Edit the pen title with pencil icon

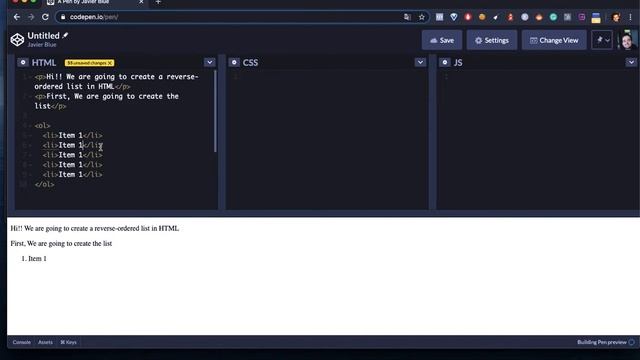(x=65, y=36)
